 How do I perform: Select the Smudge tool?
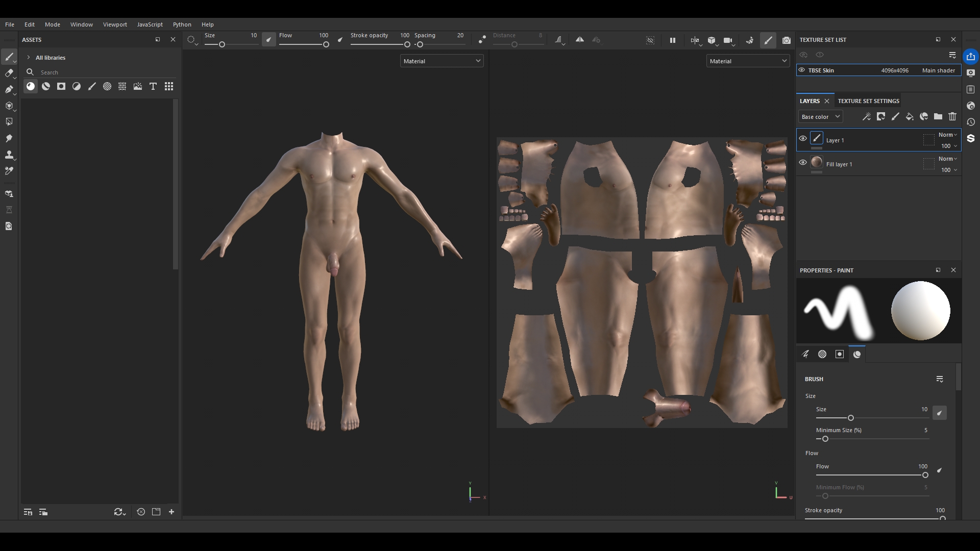(9, 138)
